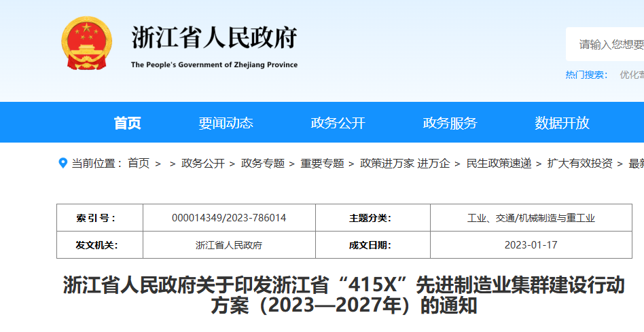This screenshot has height=332, width=644.
Task: Click the date 2023-01-17
Action: (531, 245)
